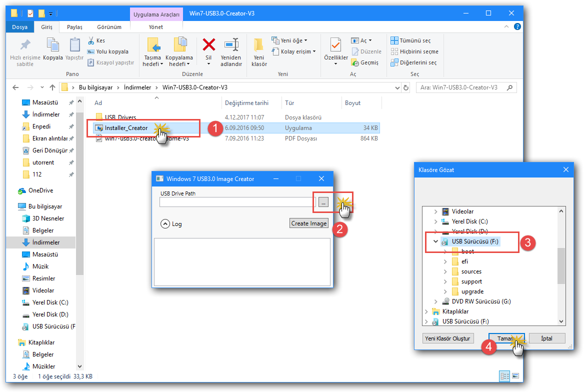The width and height of the screenshot is (584, 392).
Task: Collapse the ribbon with the chevron
Action: point(506,26)
